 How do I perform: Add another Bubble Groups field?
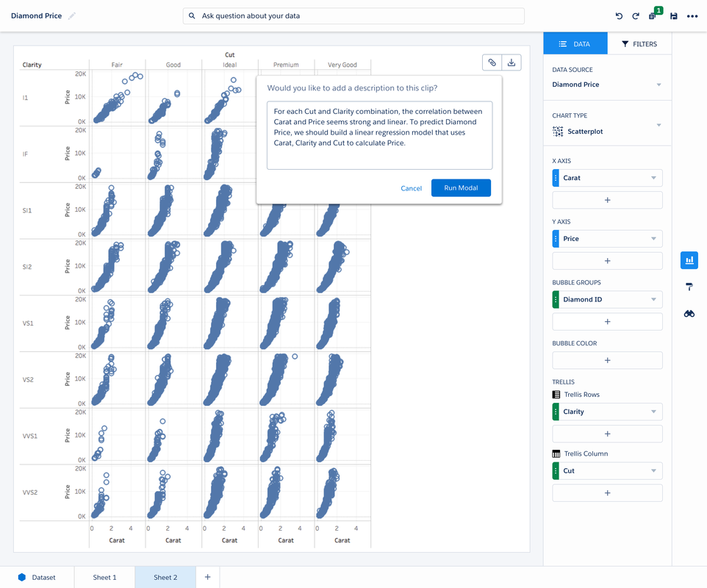(607, 322)
